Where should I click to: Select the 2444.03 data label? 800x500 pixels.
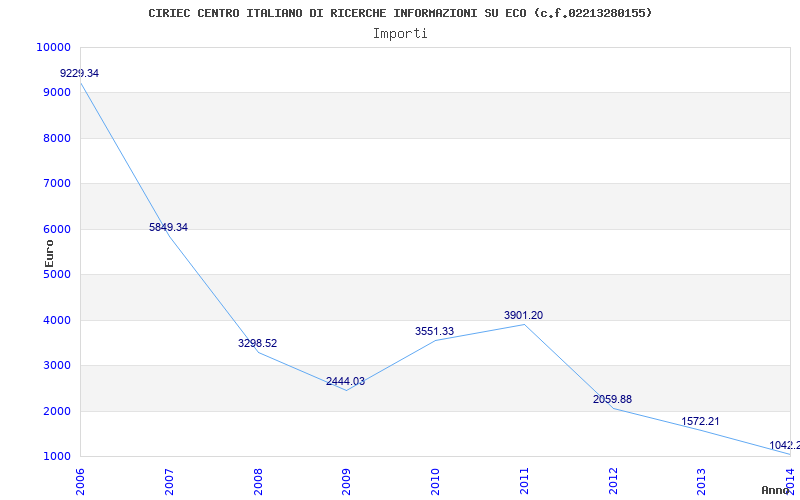[345, 381]
